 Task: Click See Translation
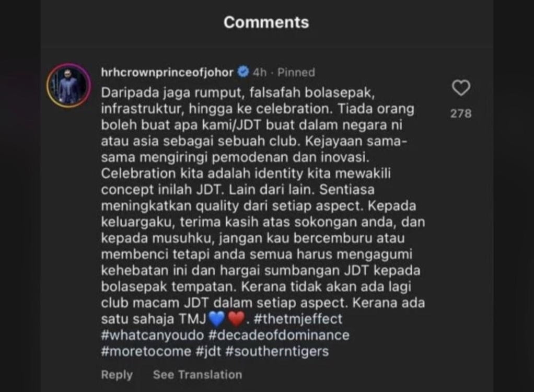click(x=198, y=375)
